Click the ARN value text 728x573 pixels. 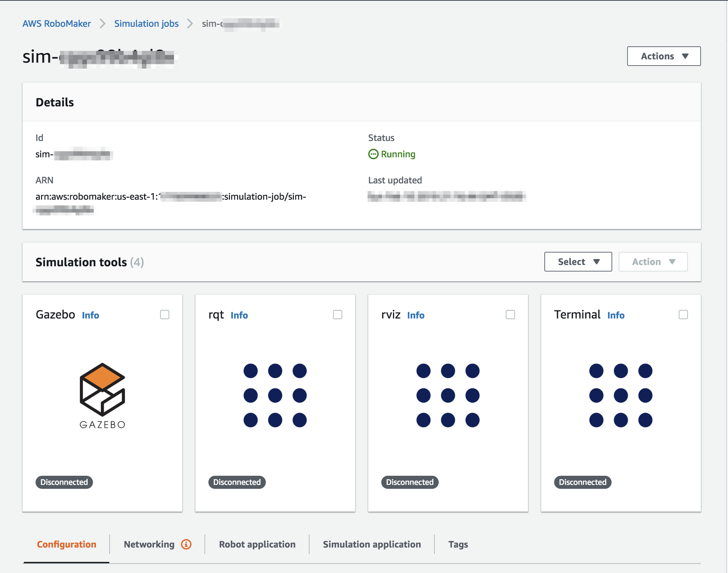point(171,203)
